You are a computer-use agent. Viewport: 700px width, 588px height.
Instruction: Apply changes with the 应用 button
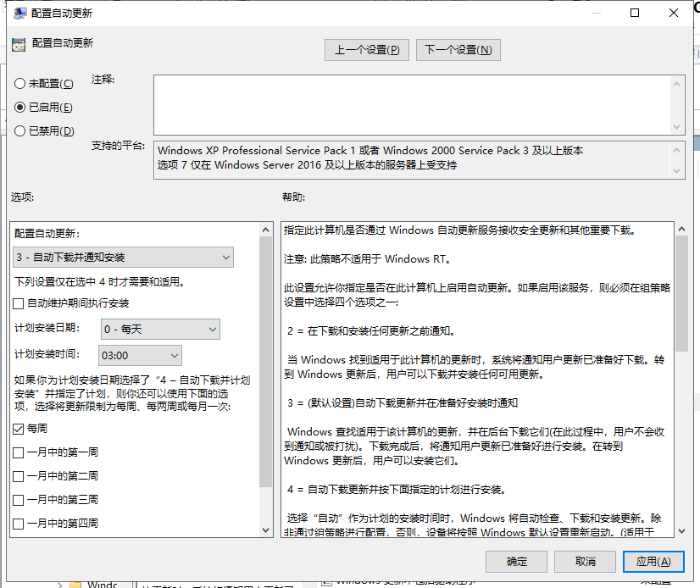pos(653,561)
